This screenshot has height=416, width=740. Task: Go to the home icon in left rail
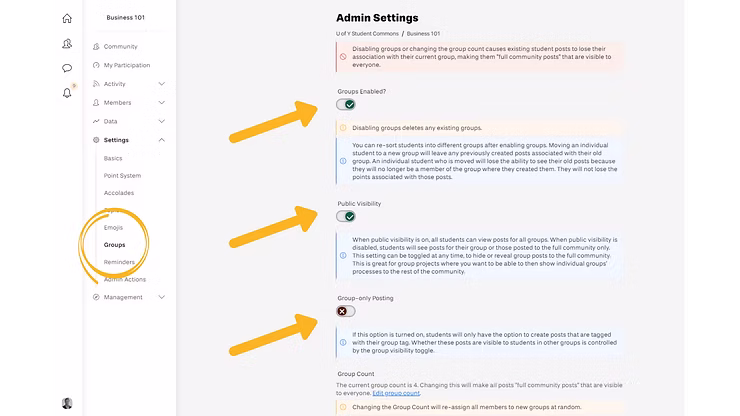click(67, 18)
